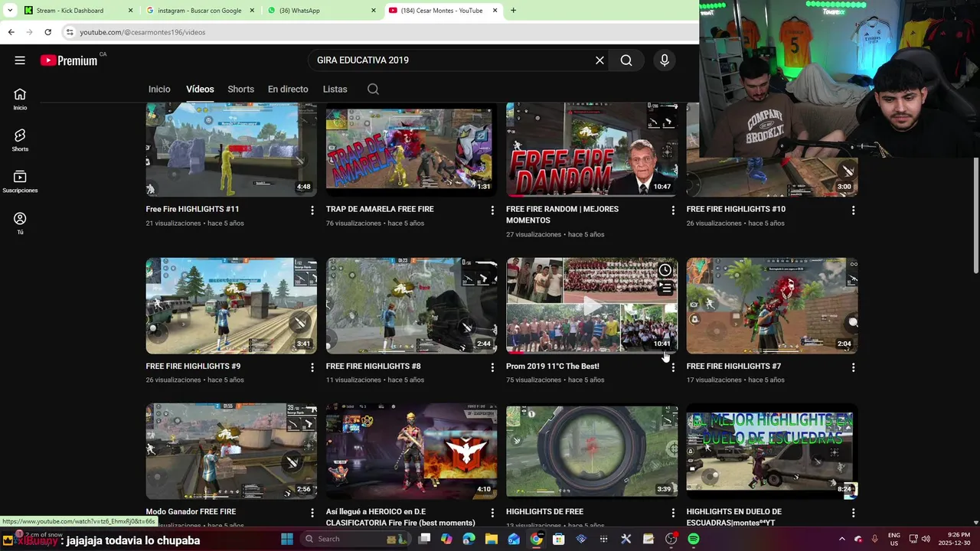Image resolution: width=980 pixels, height=551 pixels.
Task: Open Task View from the taskbar
Action: pyautogui.click(x=424, y=539)
